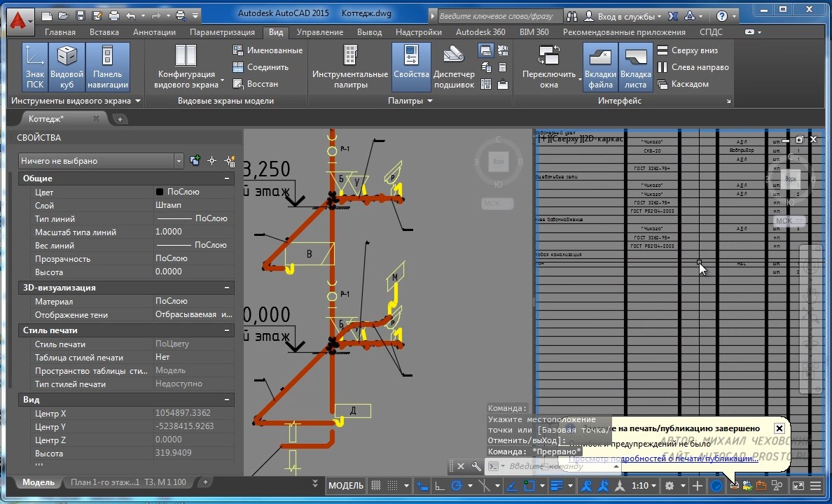Click the command line wrench customize icon

[x=476, y=466]
